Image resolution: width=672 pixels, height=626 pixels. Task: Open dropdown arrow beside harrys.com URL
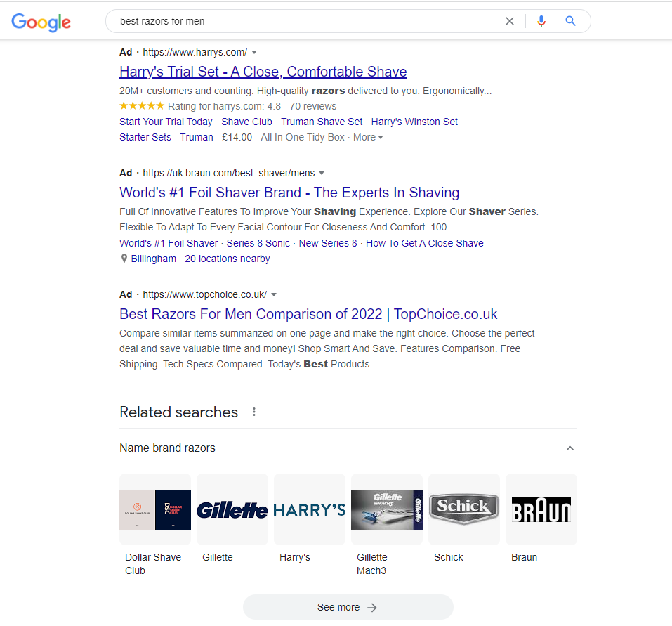254,52
